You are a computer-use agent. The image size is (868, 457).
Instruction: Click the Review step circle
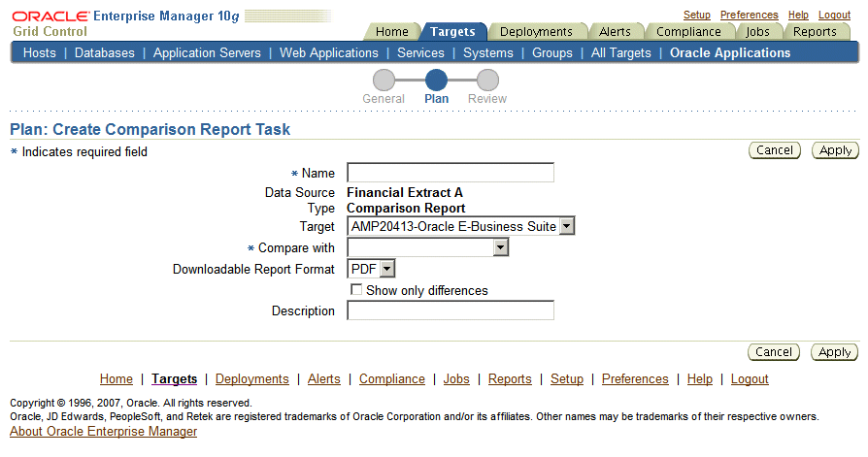[x=487, y=81]
